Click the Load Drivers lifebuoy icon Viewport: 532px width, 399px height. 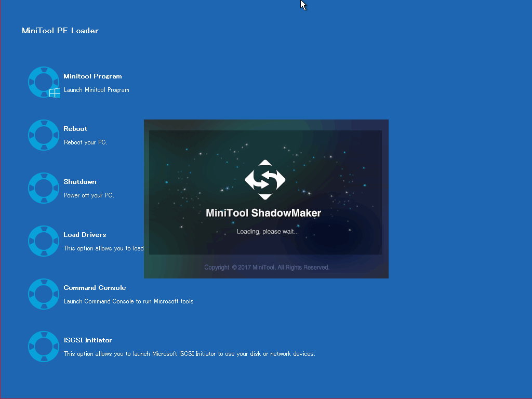coord(44,241)
